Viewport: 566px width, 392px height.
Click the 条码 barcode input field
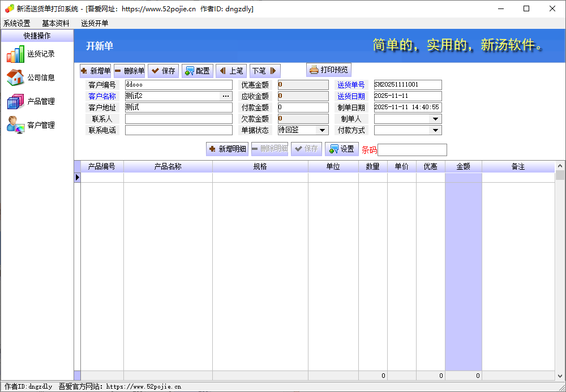[x=412, y=150]
